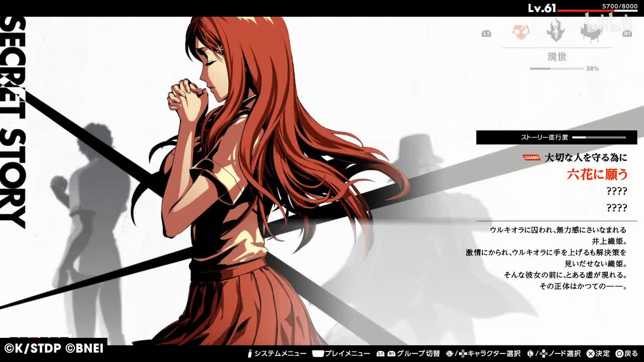Click stick icon beside ノード選択
The image size is (644, 362).
coord(530,354)
